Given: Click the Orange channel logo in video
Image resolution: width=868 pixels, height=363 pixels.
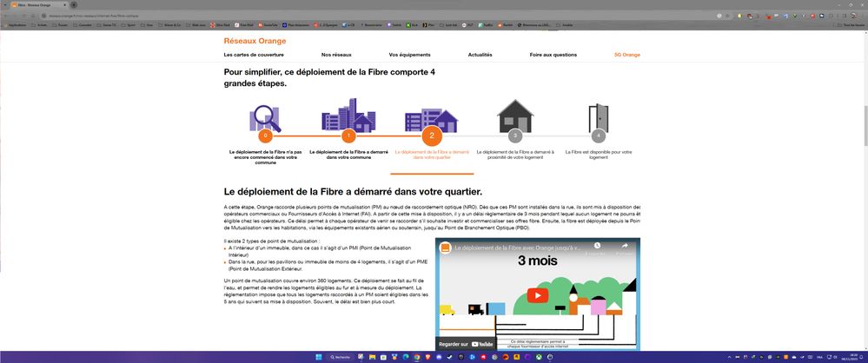Looking at the screenshot, I should tap(445, 248).
